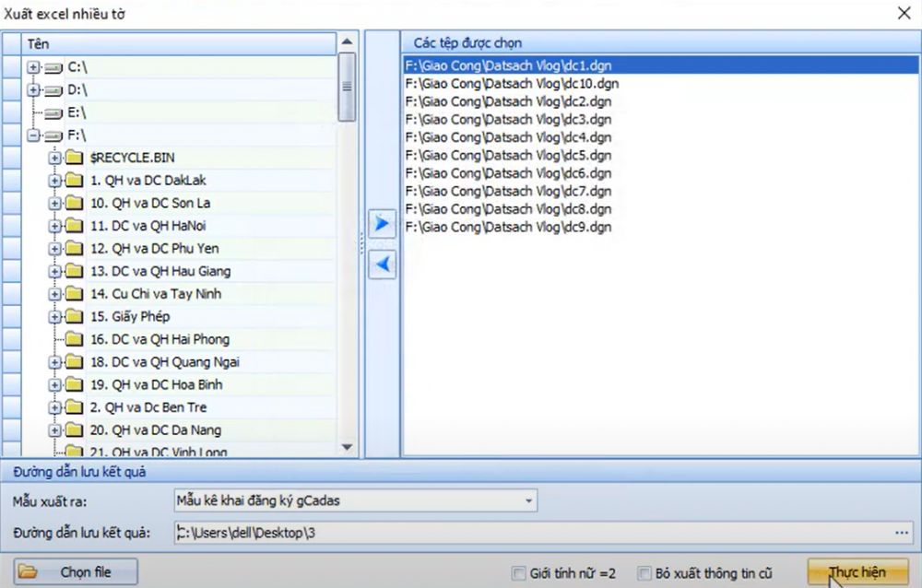The height and width of the screenshot is (588, 922).
Task: Enable the Giới tính nữ =2 checkbox
Action: tap(519, 572)
